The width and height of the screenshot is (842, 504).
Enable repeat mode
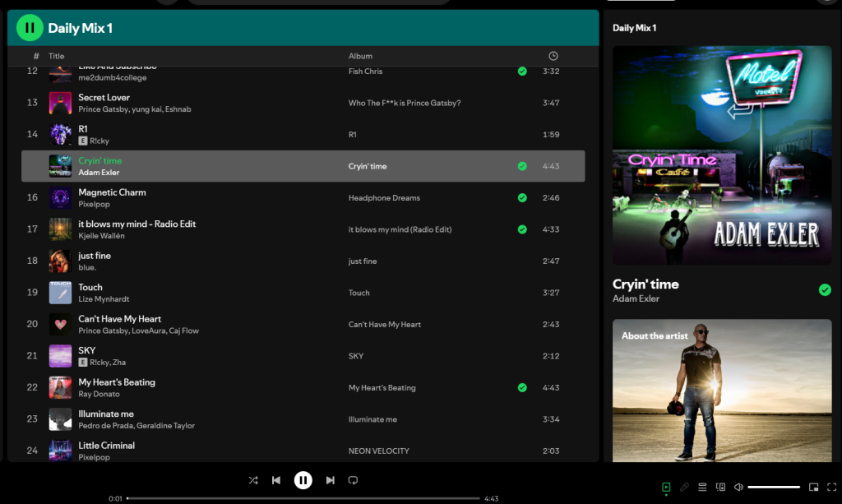coord(353,480)
